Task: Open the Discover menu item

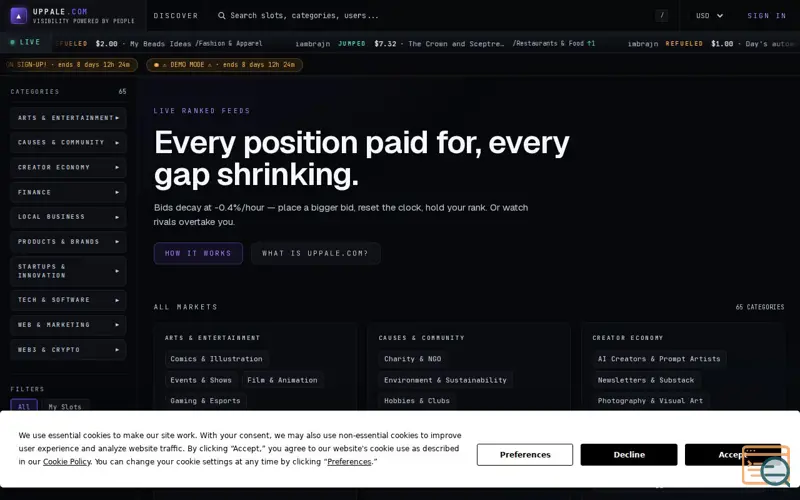Action: point(176,16)
